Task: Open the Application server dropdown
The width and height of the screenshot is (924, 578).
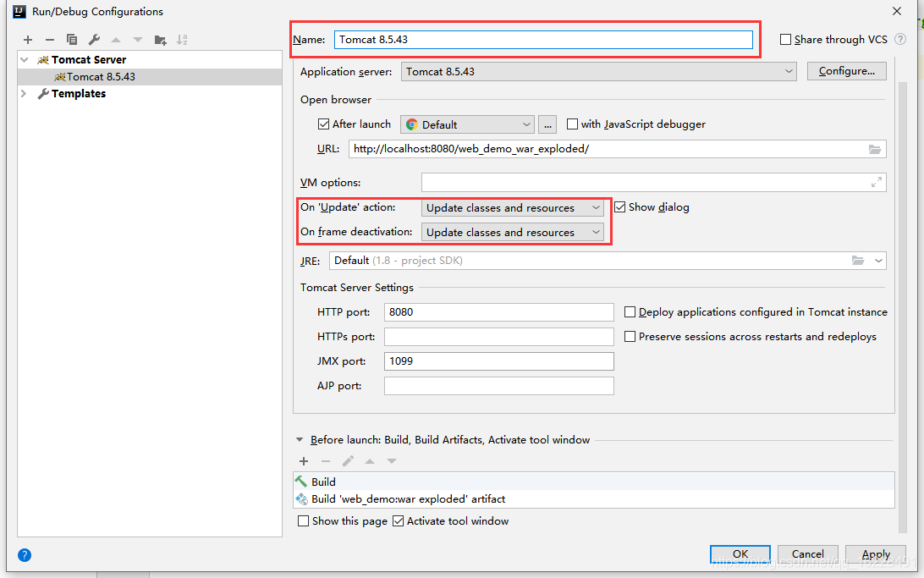Action: point(599,71)
